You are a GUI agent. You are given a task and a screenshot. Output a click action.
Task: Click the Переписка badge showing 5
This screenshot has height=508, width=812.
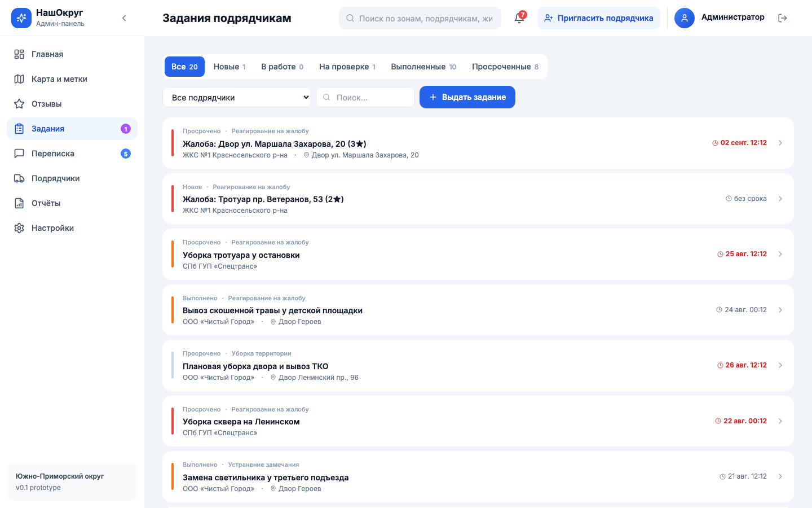click(126, 154)
